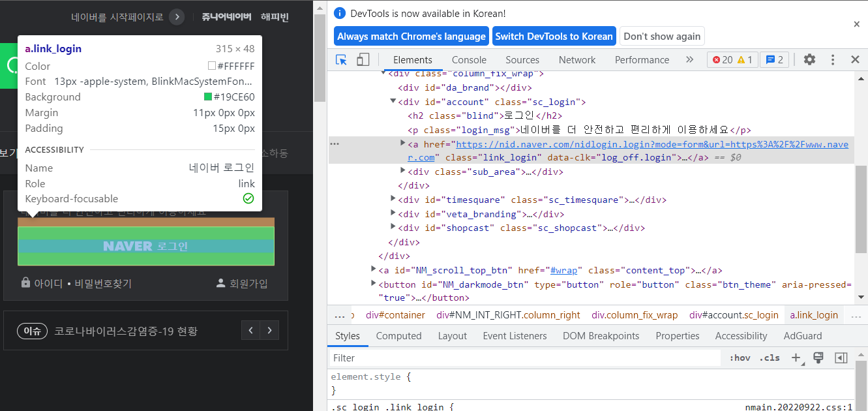Viewport: 868px width, 411px height.
Task: Toggle the :hov element state panel
Action: [x=740, y=358]
